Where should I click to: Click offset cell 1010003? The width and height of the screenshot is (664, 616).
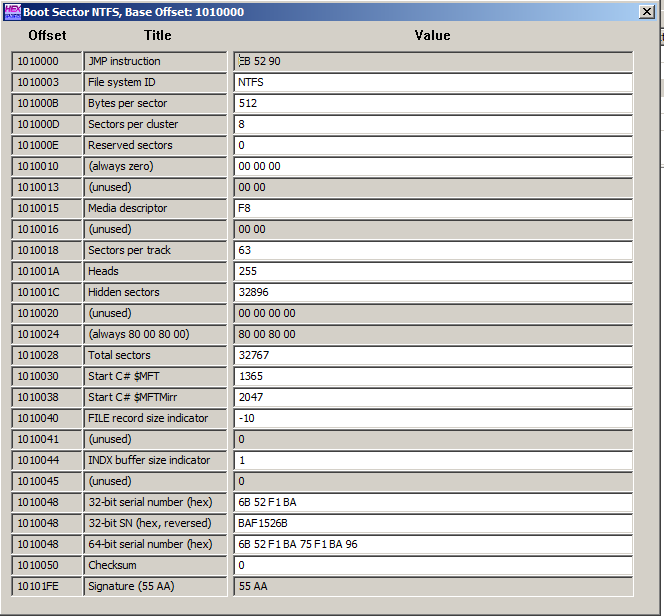coord(47,83)
